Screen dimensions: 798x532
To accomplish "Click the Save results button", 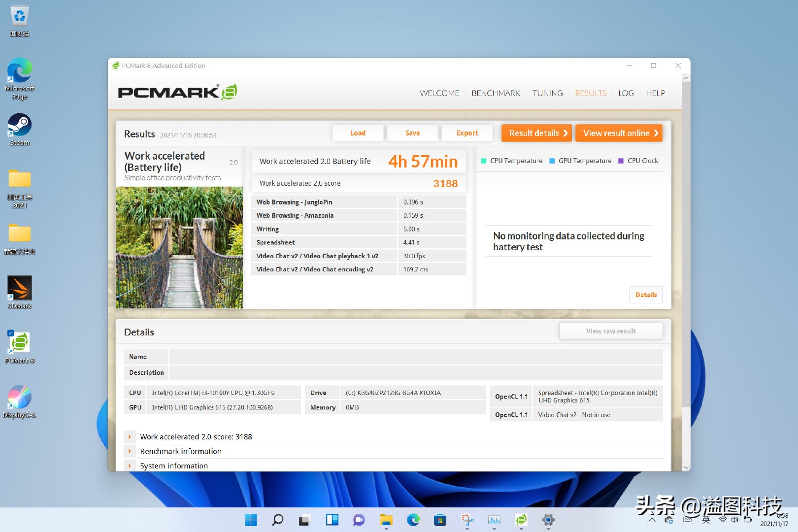I will click(412, 133).
